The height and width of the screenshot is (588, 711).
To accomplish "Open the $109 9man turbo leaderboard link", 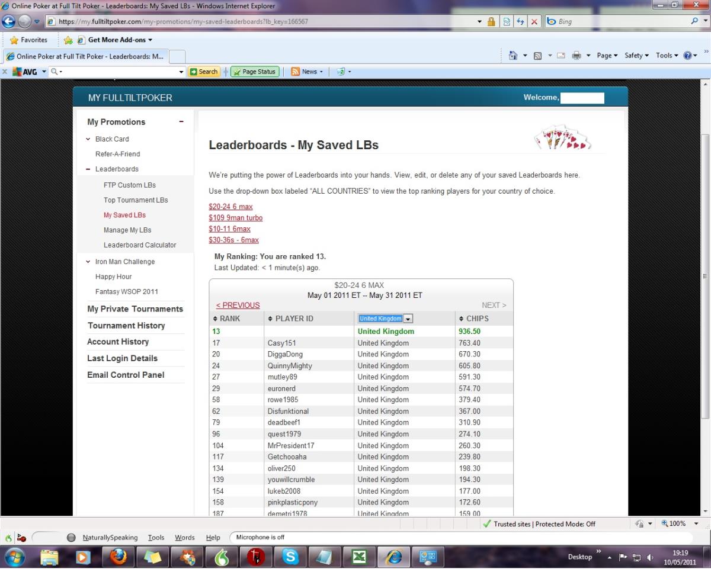I will (x=236, y=218).
